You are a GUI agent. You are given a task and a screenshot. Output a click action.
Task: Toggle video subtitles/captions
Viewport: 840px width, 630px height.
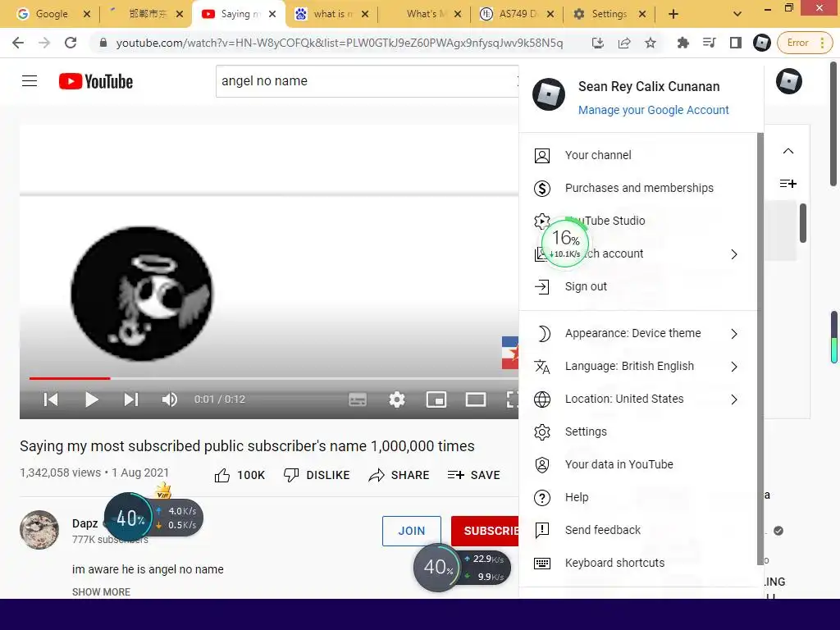pyautogui.click(x=358, y=399)
